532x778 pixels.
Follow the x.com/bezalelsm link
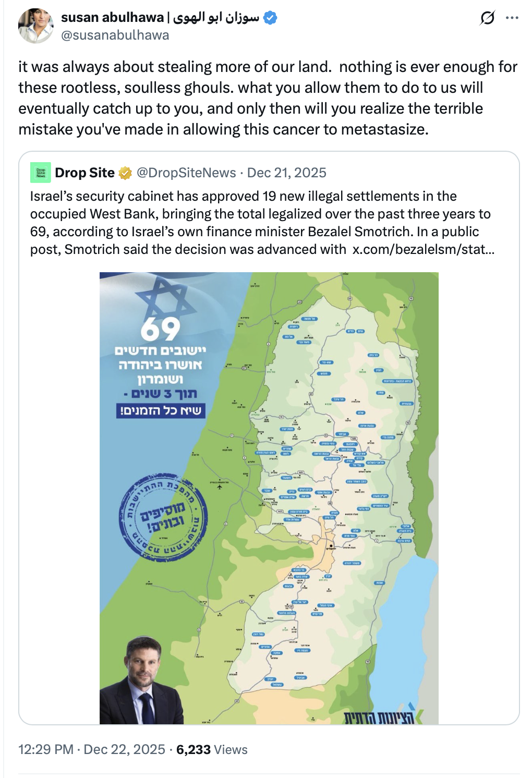pos(423,249)
